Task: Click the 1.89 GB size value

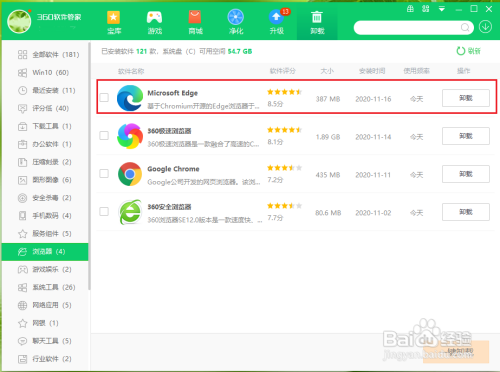Action: [328, 137]
